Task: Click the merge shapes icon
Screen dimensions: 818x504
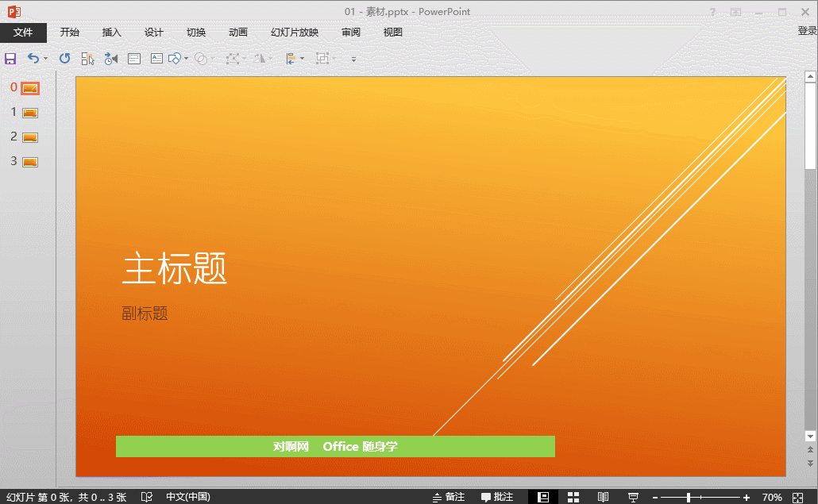Action: [x=201, y=59]
